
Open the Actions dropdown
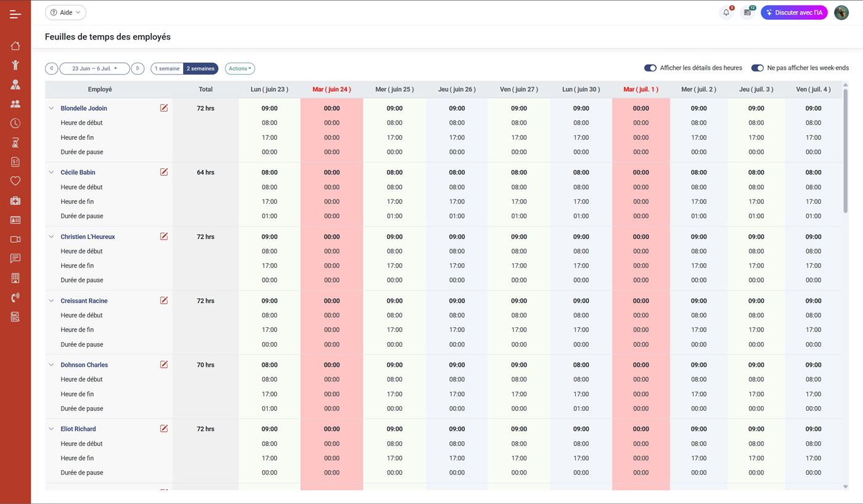pyautogui.click(x=240, y=68)
